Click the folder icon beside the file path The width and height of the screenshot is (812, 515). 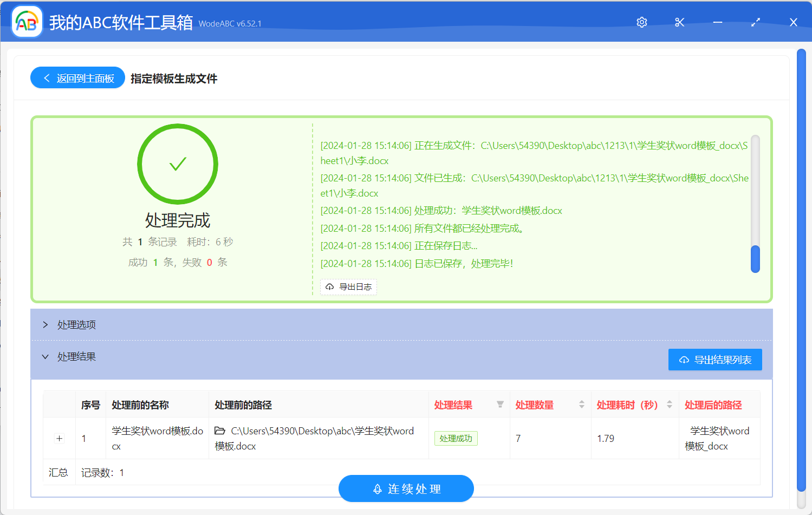point(219,431)
